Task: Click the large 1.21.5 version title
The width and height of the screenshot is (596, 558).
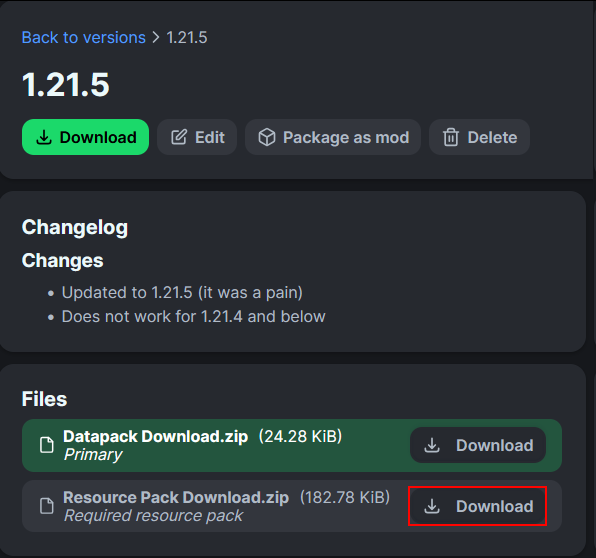Action: 66,85
